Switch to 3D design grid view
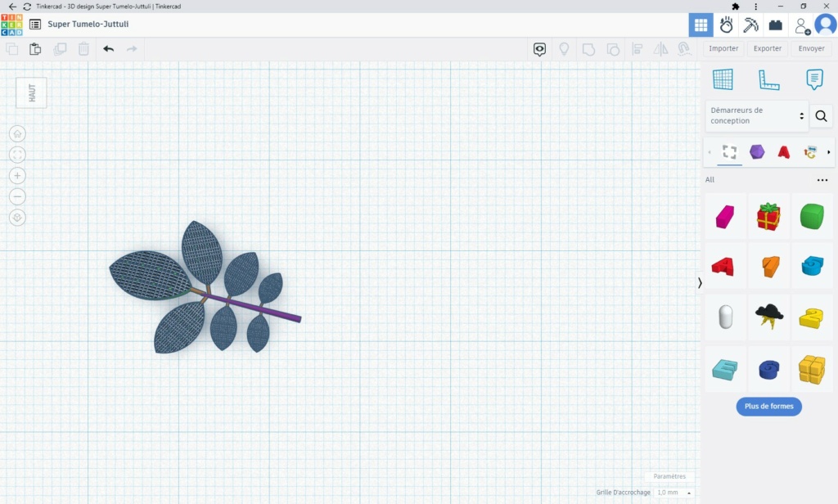 coord(701,25)
